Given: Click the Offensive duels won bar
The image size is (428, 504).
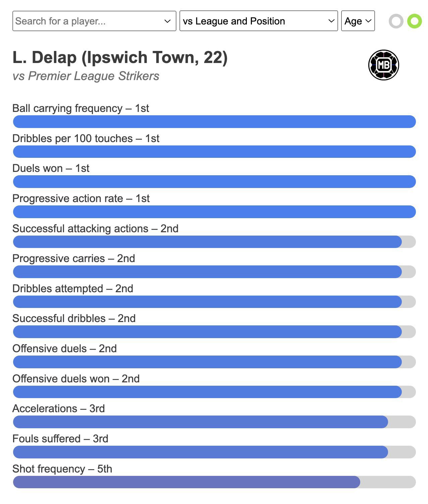Looking at the screenshot, I should [x=214, y=392].
